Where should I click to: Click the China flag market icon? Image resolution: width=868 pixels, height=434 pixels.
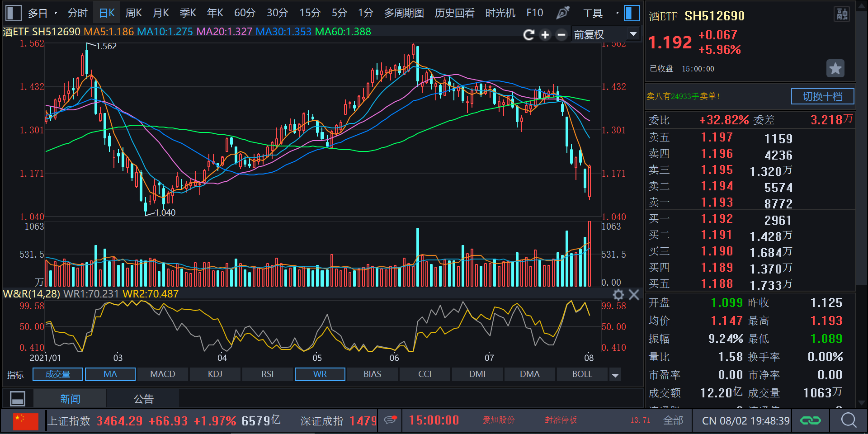pyautogui.click(x=26, y=421)
